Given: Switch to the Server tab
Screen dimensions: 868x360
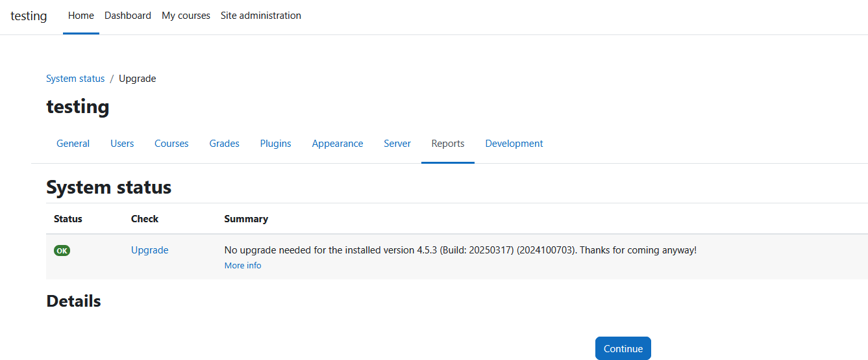Looking at the screenshot, I should click(x=397, y=144).
